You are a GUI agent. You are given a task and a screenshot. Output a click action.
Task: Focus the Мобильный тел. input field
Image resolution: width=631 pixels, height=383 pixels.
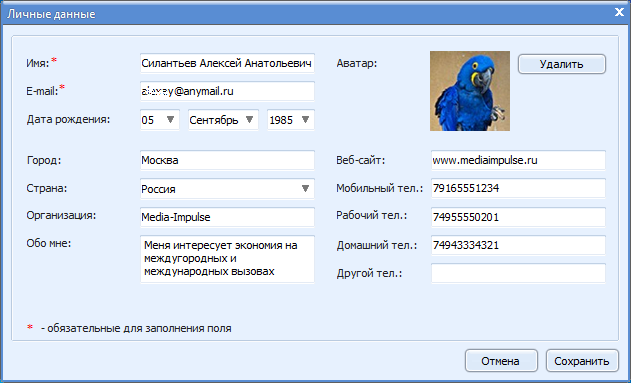click(x=518, y=188)
